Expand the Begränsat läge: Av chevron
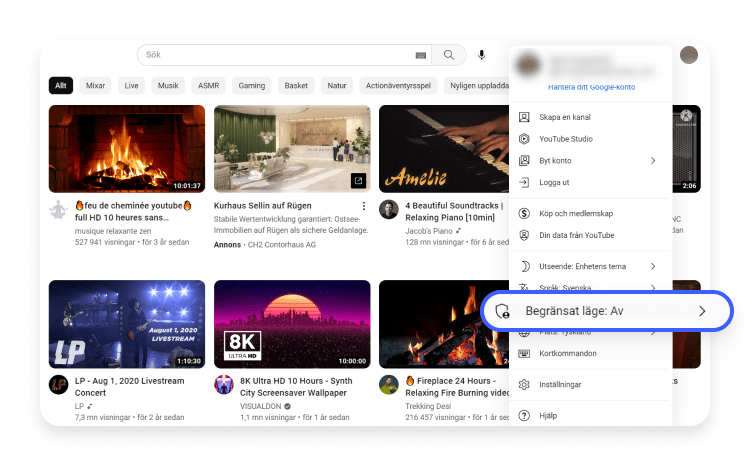 click(702, 311)
